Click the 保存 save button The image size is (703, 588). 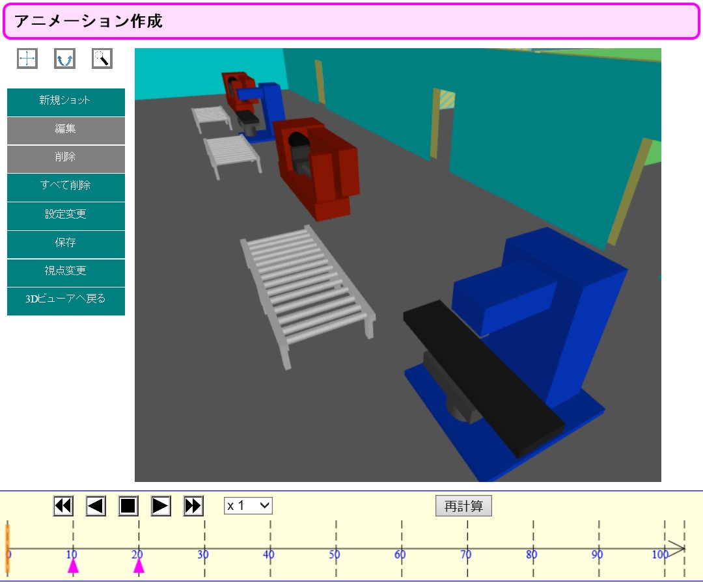66,243
